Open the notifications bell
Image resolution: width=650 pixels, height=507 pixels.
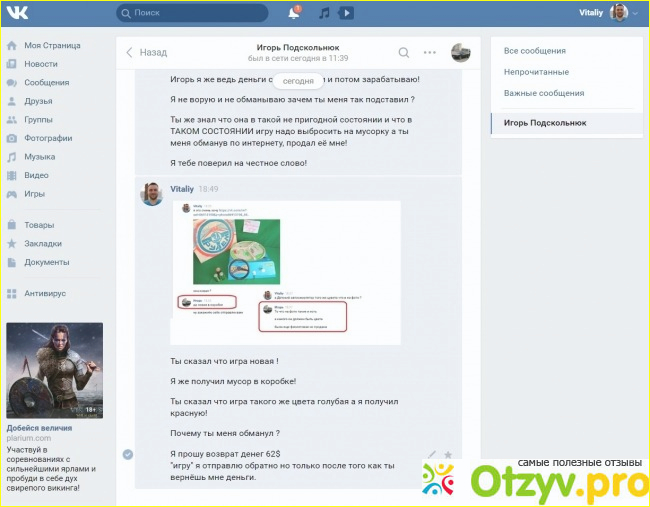[293, 13]
